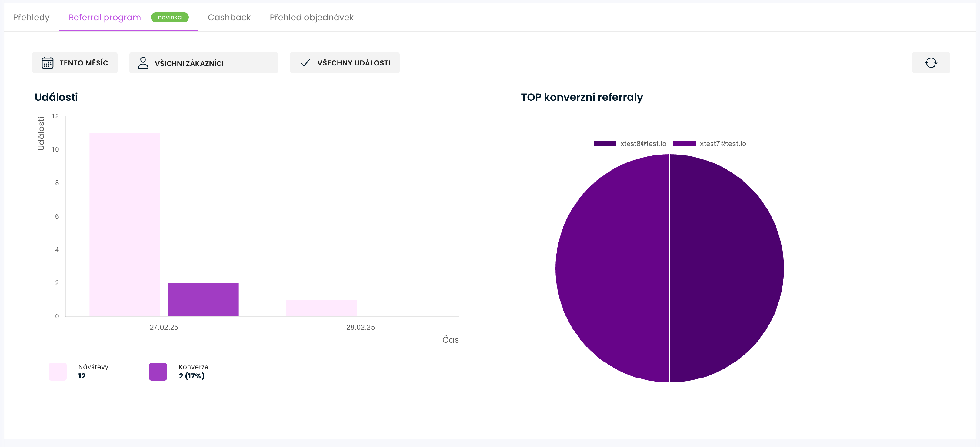Image resolution: width=980 pixels, height=447 pixels.
Task: Switch to the Přehledy tab
Action: click(x=31, y=17)
